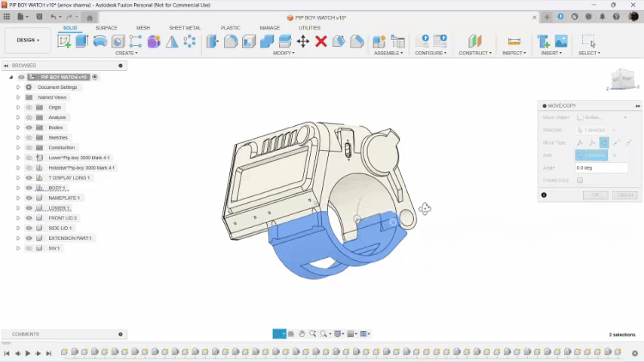Screen dimensions: 644x362
Task: Open the DESIGN workspace dropdown
Action: pos(28,40)
